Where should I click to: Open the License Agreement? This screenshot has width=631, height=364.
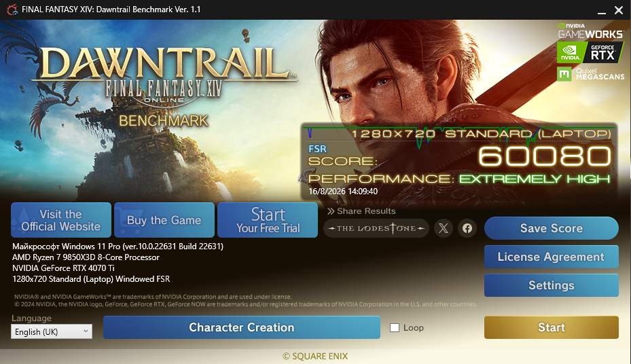[552, 257]
